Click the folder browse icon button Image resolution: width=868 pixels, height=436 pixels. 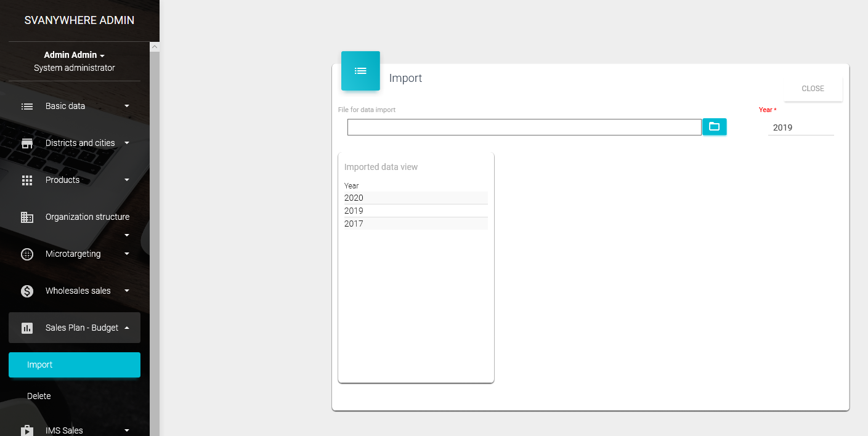714,127
